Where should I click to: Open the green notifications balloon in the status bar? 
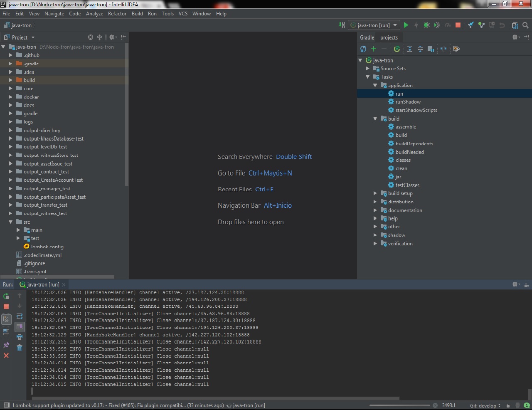526,405
